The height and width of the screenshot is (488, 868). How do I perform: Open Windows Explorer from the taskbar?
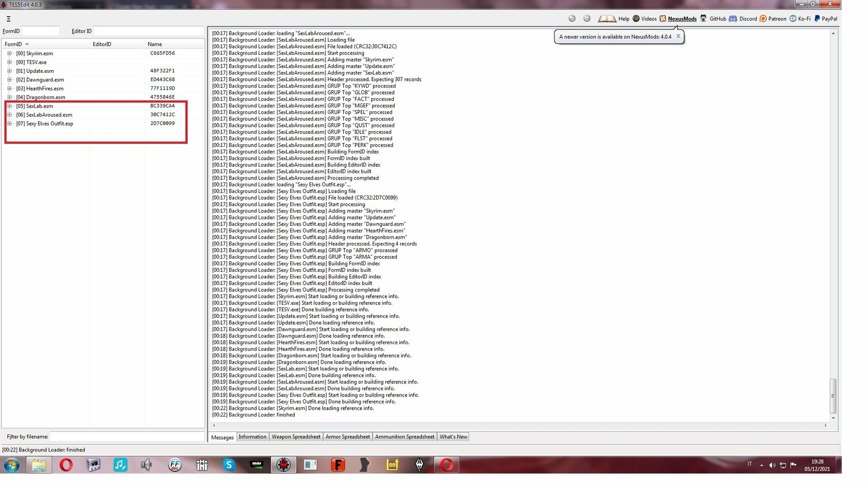[39, 465]
